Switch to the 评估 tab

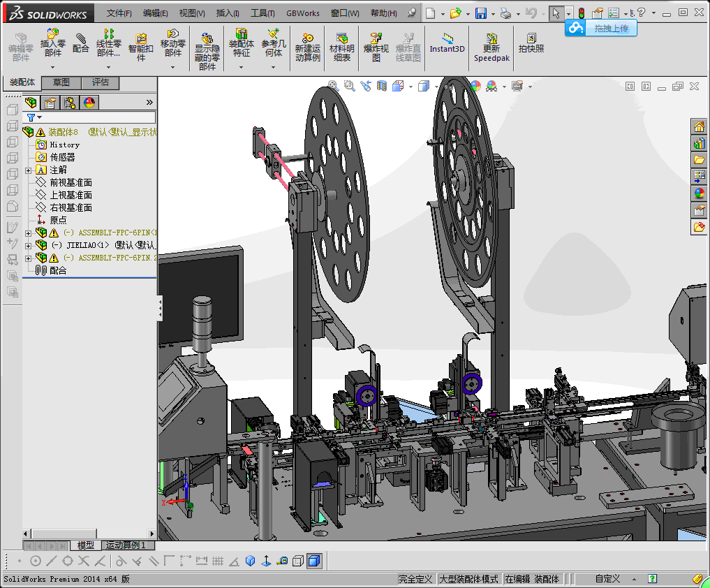pyautogui.click(x=101, y=82)
